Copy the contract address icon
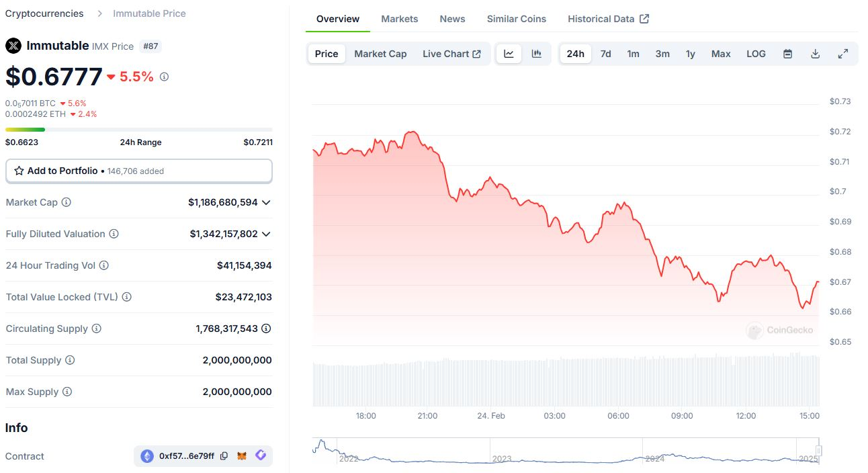 tap(224, 456)
